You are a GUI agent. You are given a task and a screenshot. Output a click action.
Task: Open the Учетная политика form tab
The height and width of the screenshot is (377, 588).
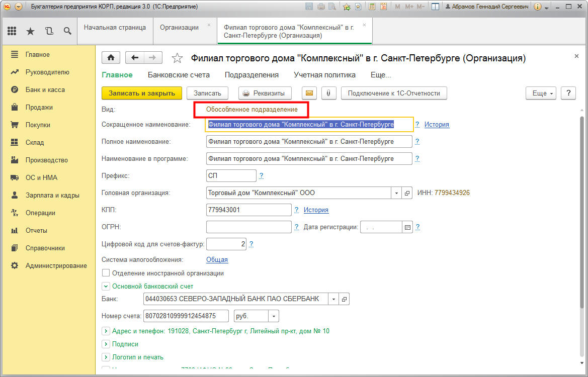click(x=324, y=75)
